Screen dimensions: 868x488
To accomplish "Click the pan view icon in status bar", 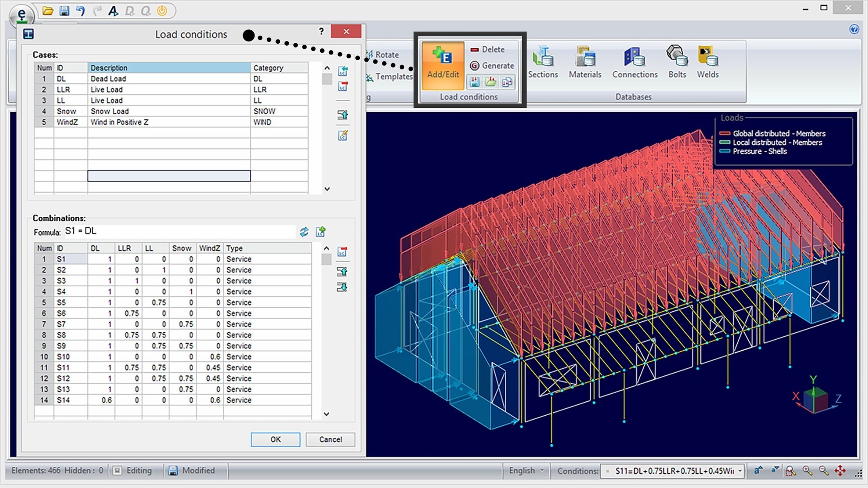I will click(x=840, y=471).
